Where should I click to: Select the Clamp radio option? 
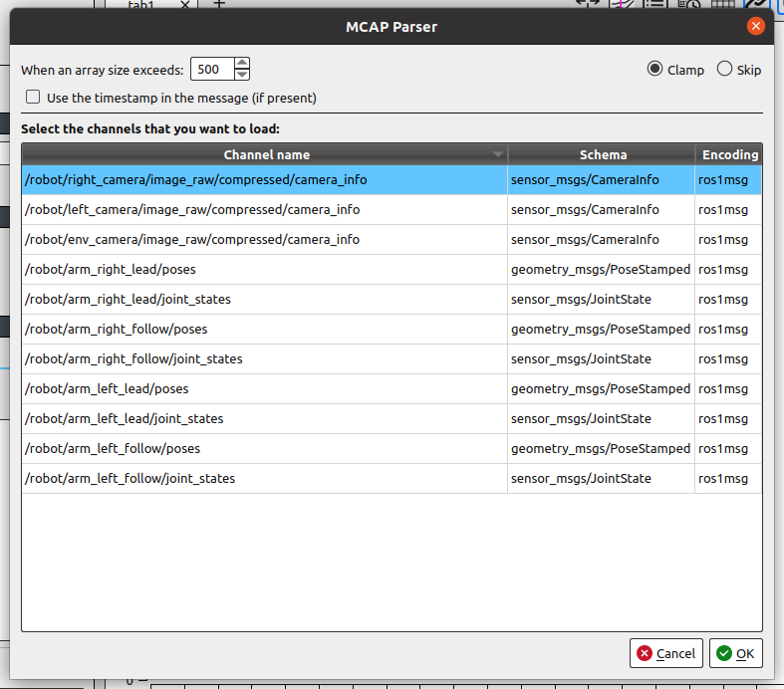654,70
